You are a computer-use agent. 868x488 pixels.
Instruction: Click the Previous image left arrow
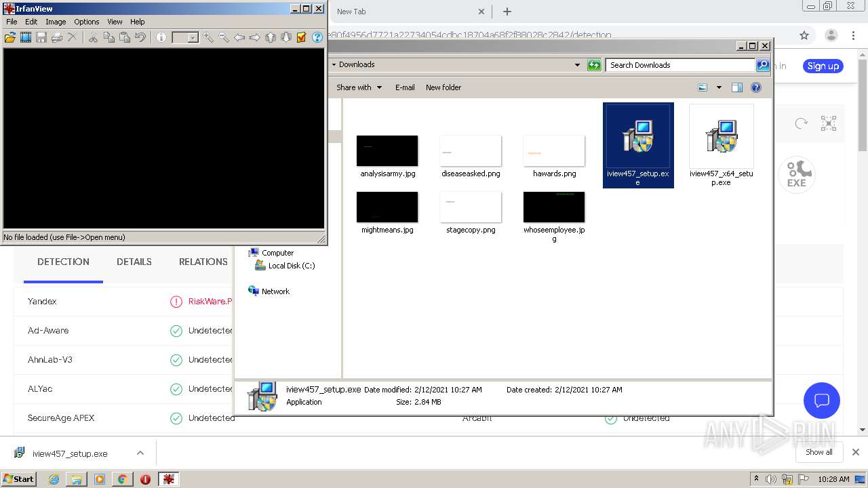239,37
